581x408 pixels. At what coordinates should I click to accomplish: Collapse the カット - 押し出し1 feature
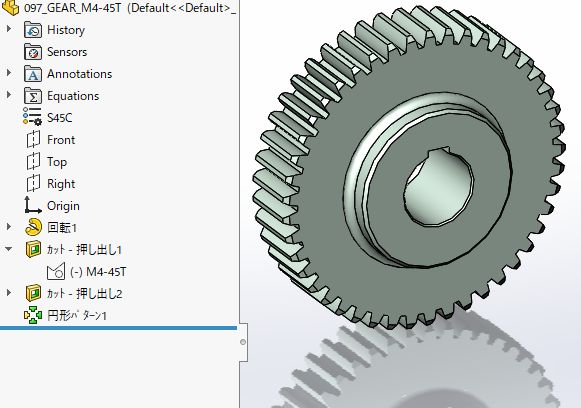click(x=9, y=249)
